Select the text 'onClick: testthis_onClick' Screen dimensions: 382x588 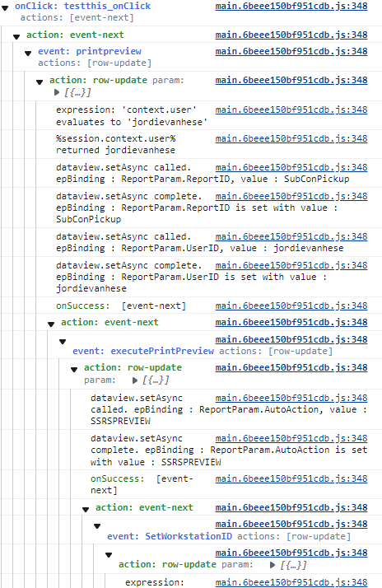pos(82,6)
